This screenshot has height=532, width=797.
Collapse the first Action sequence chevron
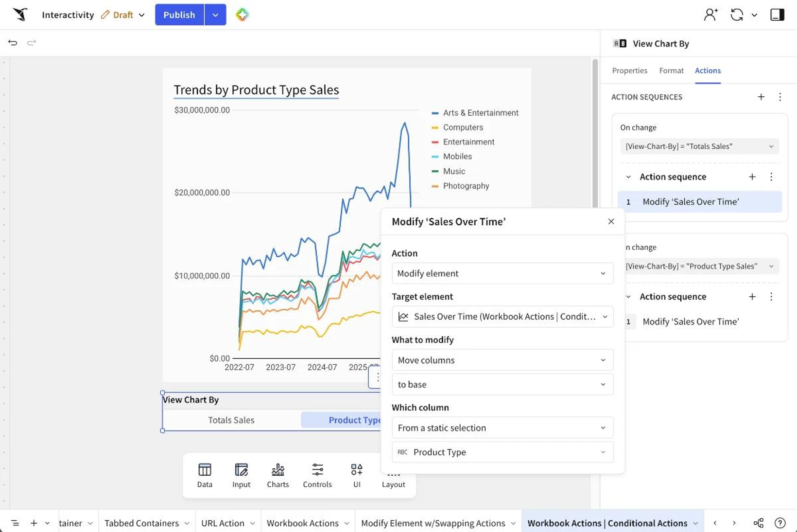click(628, 177)
